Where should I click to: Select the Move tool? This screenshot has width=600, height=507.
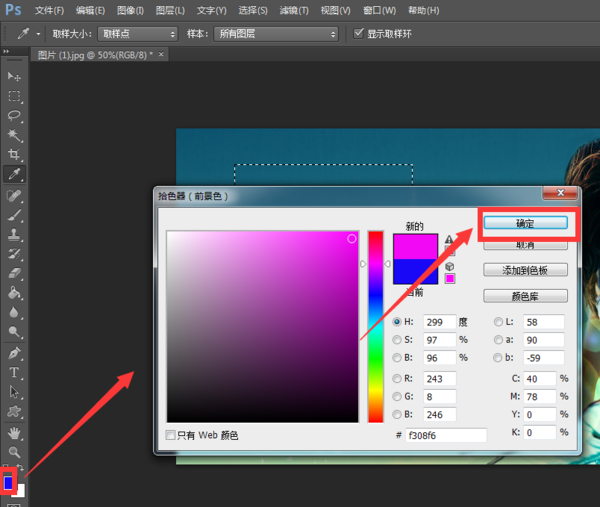pos(14,77)
